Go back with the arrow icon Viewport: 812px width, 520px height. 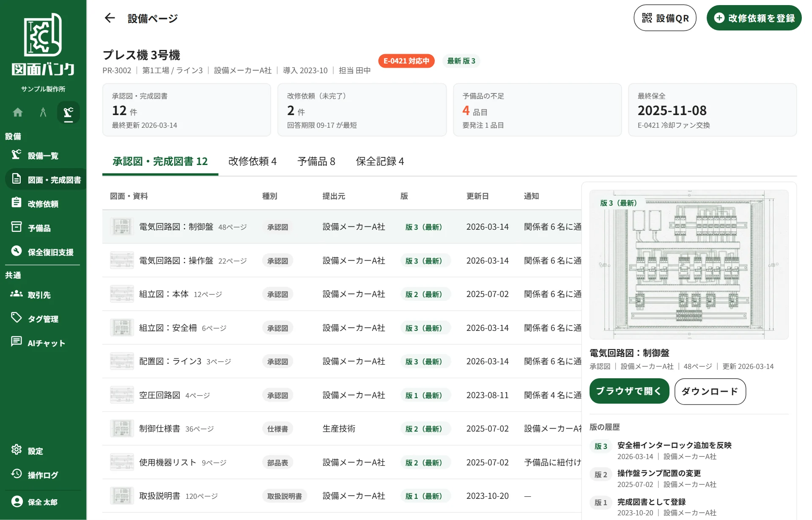coord(110,18)
